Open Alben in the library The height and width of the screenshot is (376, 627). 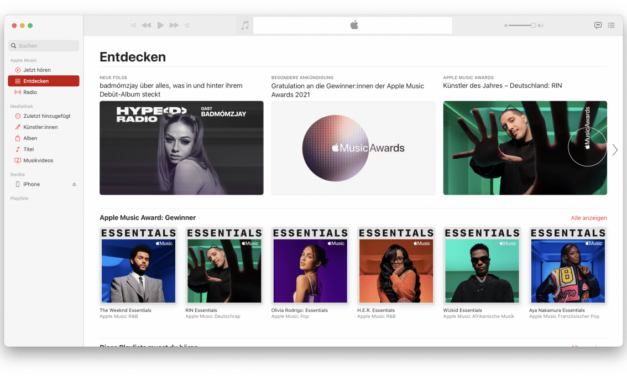pos(44,138)
